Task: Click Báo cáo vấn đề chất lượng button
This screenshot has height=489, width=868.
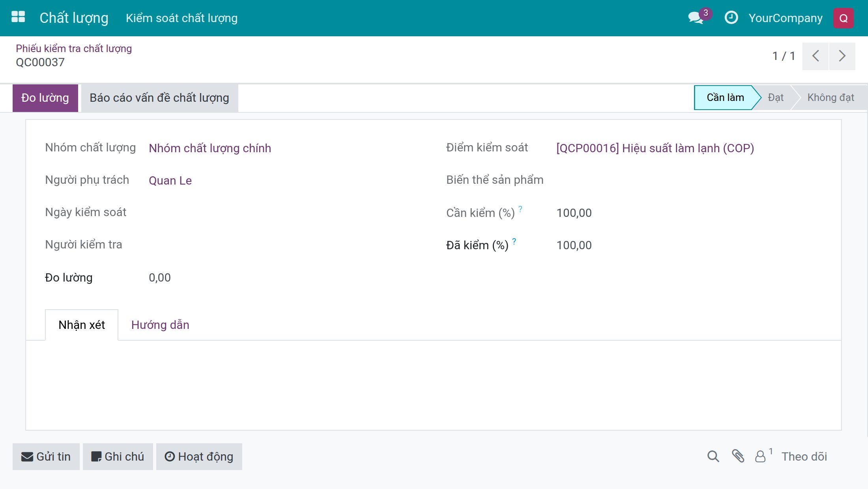Action: 159,98
